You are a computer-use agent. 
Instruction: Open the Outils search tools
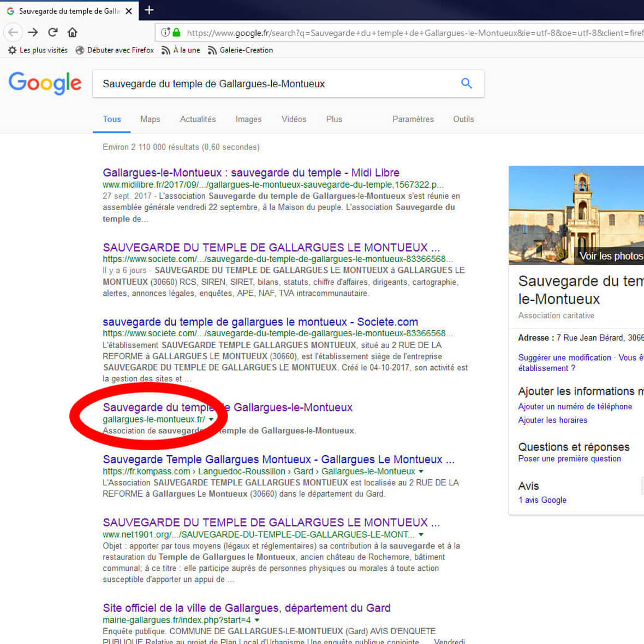[463, 119]
